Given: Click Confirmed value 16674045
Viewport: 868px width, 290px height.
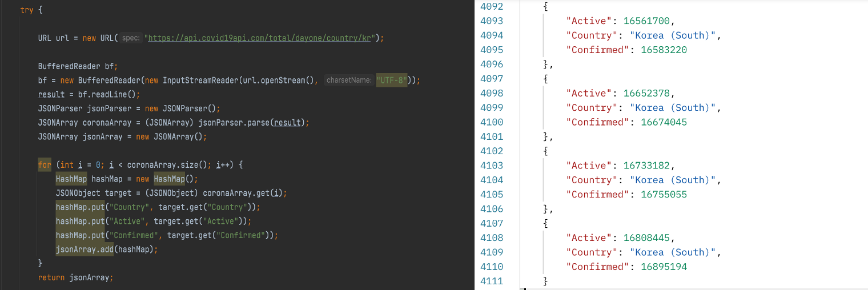Looking at the screenshot, I should pos(664,122).
